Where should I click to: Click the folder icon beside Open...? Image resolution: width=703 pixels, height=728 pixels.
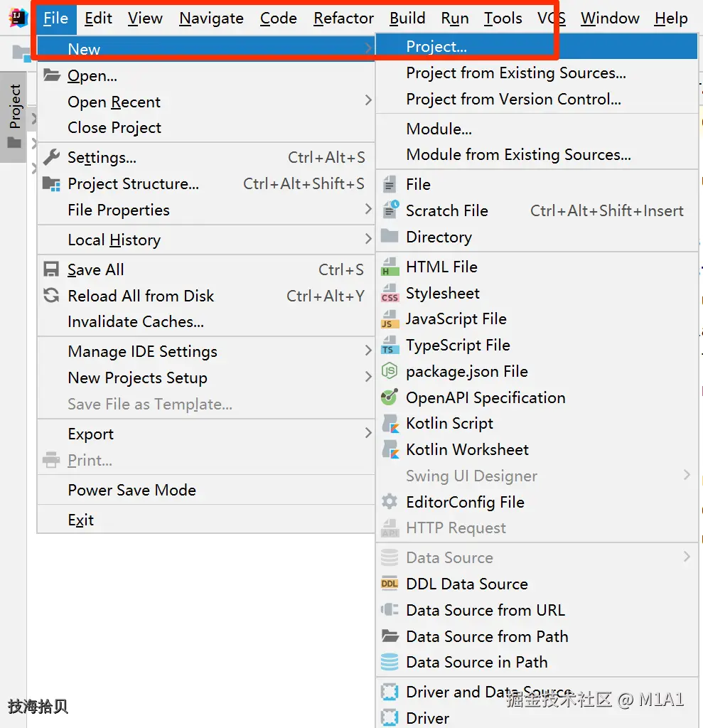52,75
